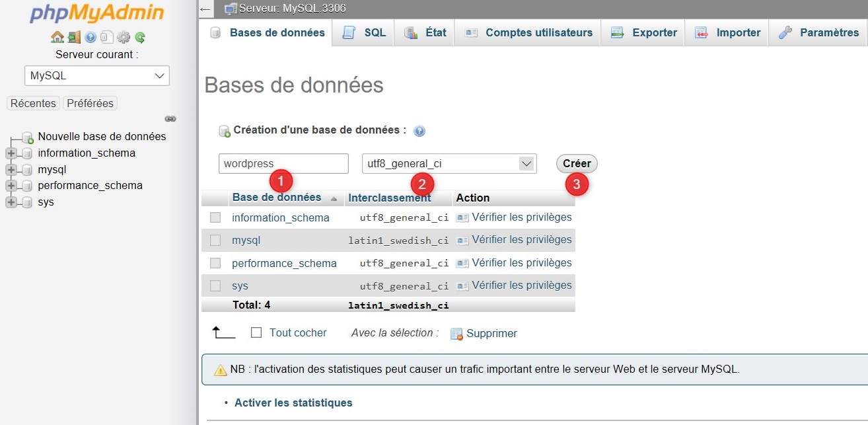
Task: Expand the performance_schema tree node
Action: click(x=11, y=186)
